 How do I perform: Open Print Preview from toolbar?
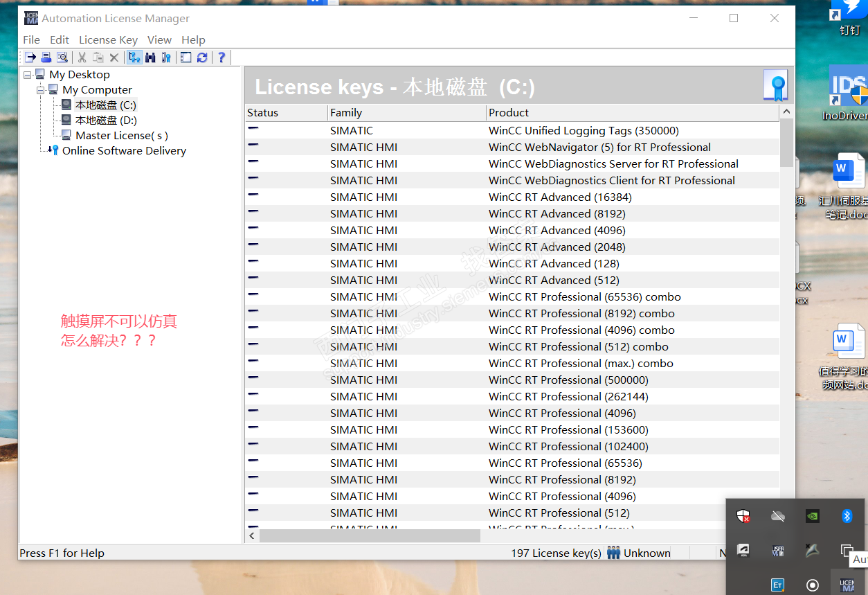click(x=62, y=57)
